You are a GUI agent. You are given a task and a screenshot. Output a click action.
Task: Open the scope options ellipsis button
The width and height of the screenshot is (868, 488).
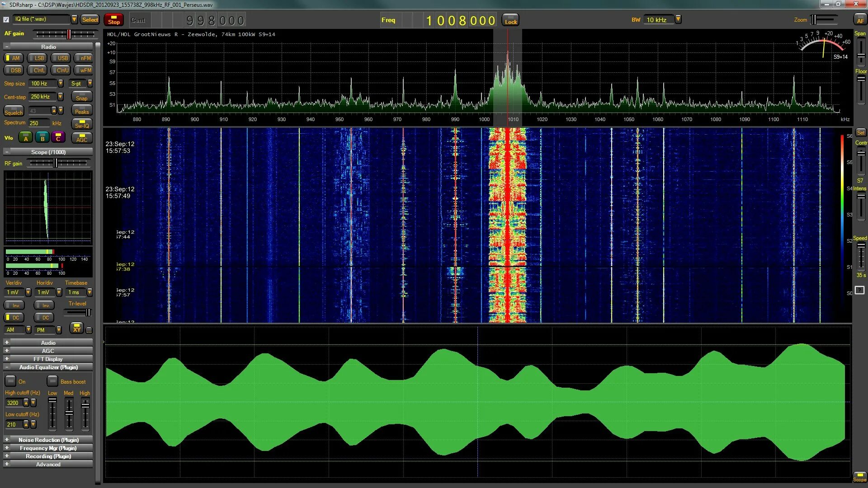coord(89,330)
